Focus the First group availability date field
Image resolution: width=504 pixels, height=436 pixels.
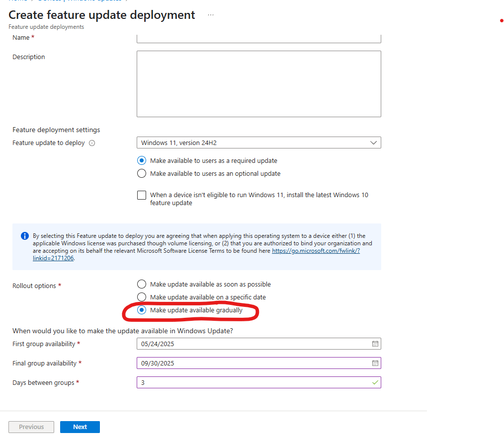pos(259,344)
